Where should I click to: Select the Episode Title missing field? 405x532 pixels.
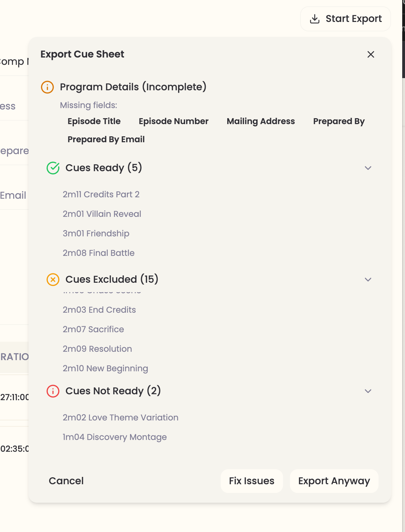[x=94, y=121]
